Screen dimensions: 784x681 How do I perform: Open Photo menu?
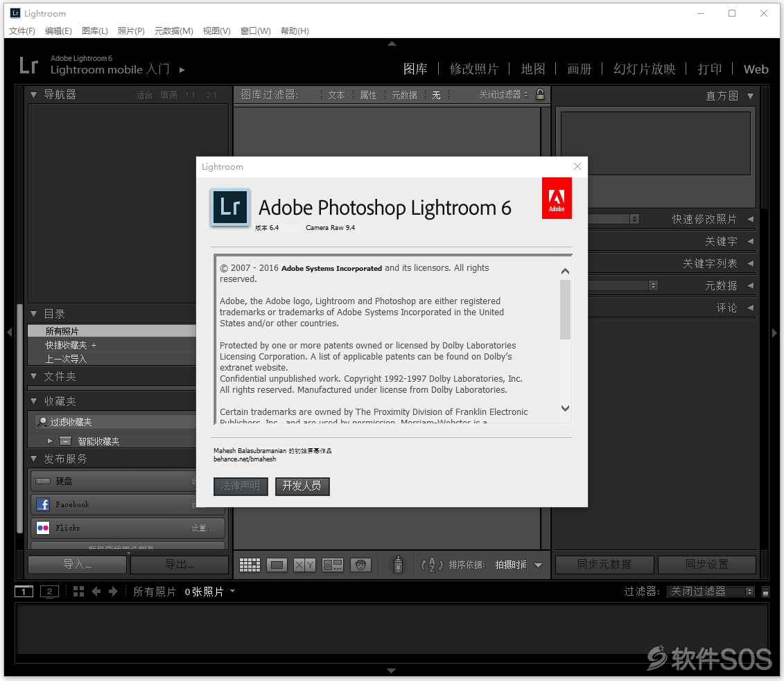tap(131, 31)
